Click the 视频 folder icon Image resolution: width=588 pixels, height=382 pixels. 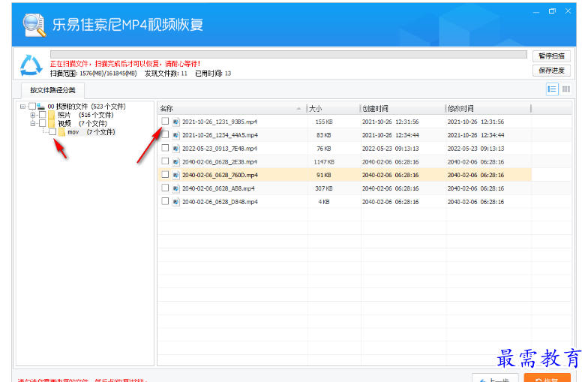click(52, 123)
